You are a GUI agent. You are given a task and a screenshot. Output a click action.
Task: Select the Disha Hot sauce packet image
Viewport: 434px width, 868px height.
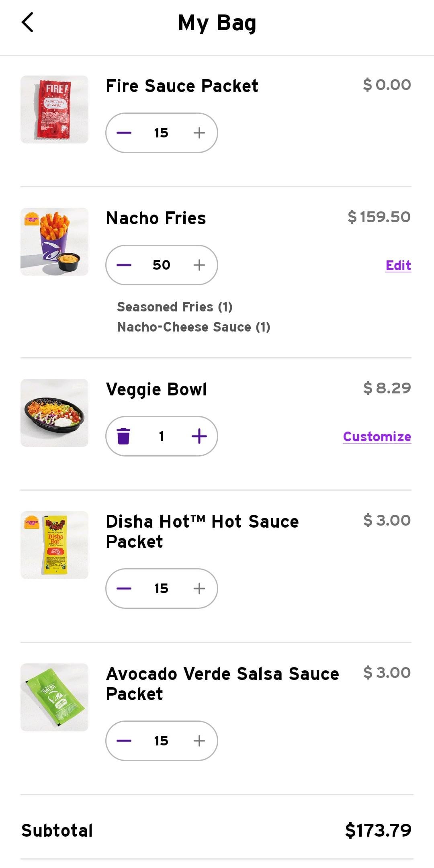point(54,545)
